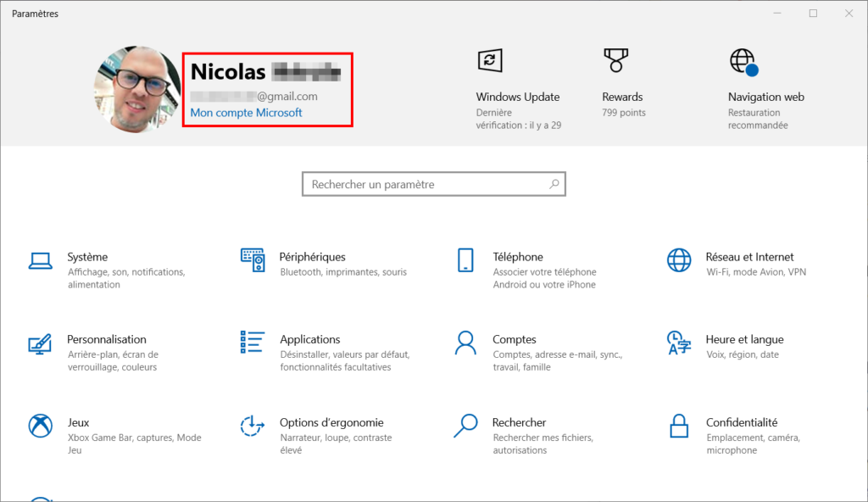Click the Applications list icon
This screenshot has height=502, width=868.
click(x=252, y=342)
